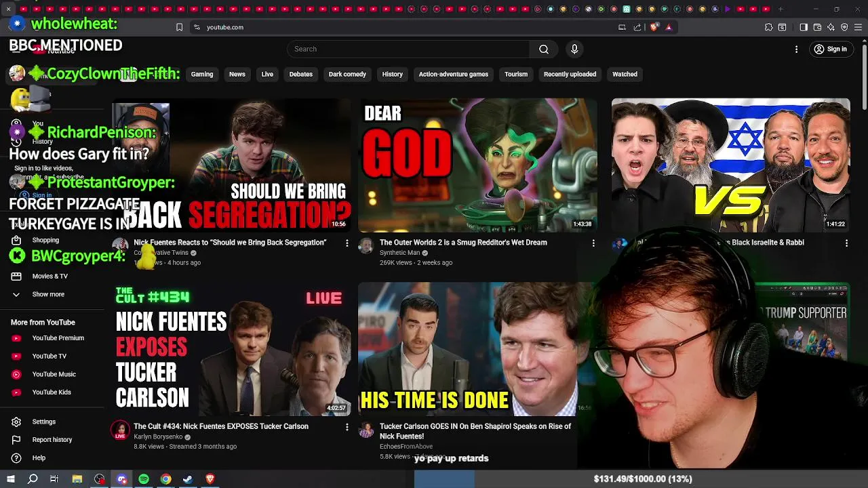Select the Recently uploaded chip
868x488 pixels.
tap(570, 75)
